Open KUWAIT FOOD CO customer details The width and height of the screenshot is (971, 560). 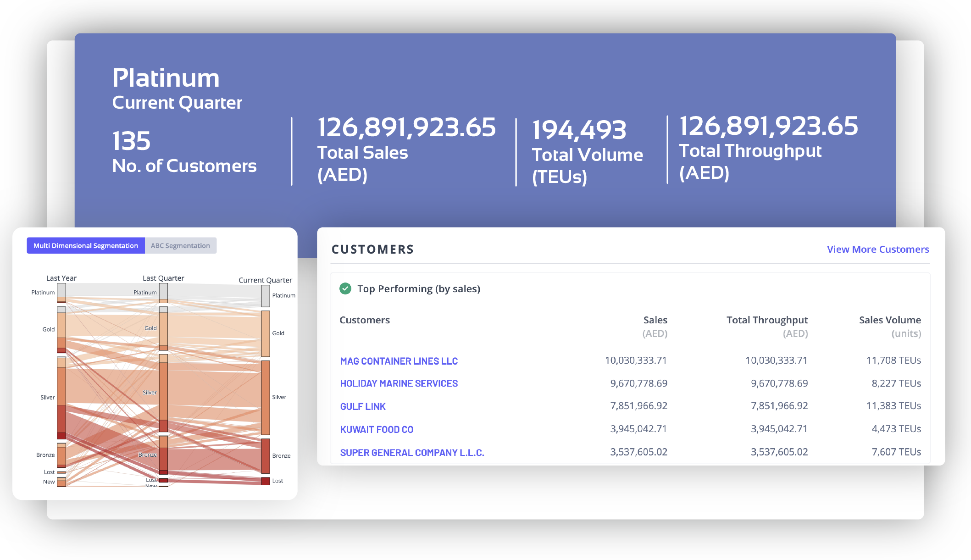click(x=376, y=430)
